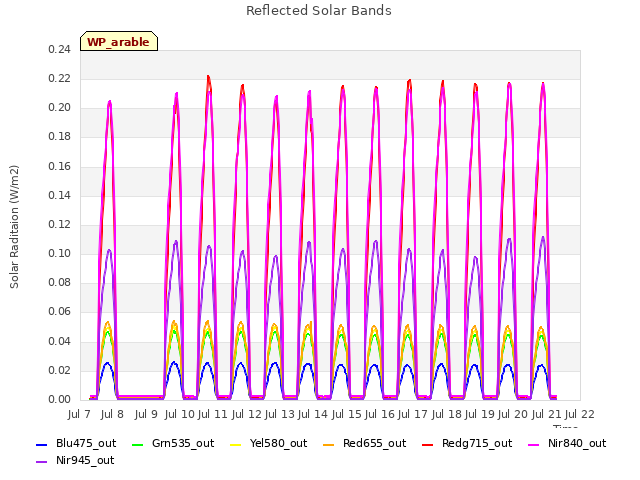Screen dimensions: 640x480
Task: Toggle Redg715_out series in legend
Action: 467,443
